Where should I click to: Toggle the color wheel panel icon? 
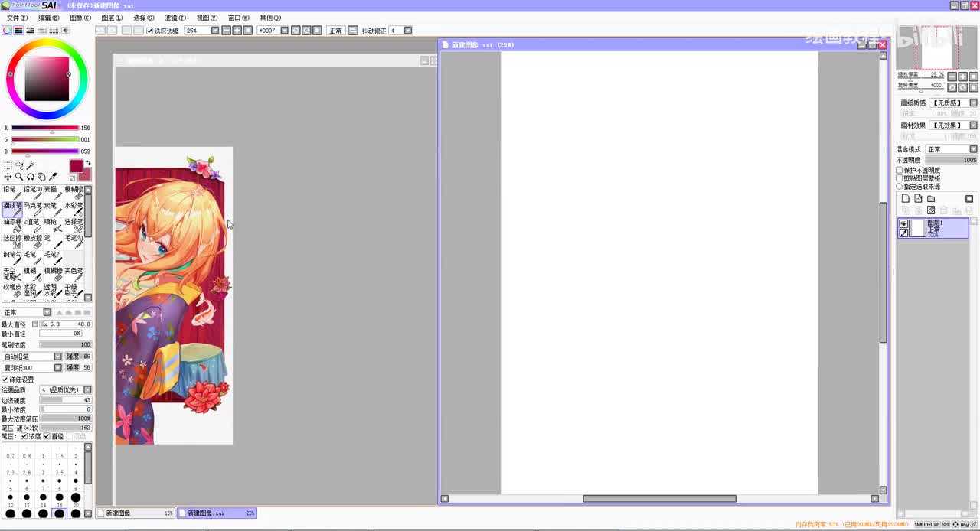click(x=7, y=31)
